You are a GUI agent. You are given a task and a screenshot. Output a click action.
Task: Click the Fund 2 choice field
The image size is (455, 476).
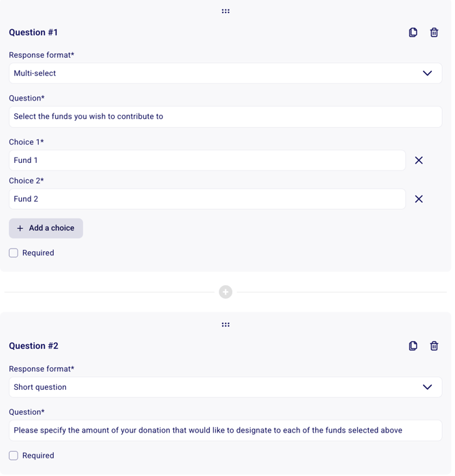(207, 199)
